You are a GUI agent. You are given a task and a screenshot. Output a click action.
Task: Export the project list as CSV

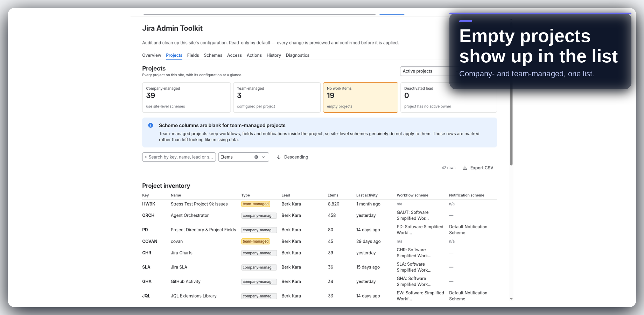(x=478, y=168)
